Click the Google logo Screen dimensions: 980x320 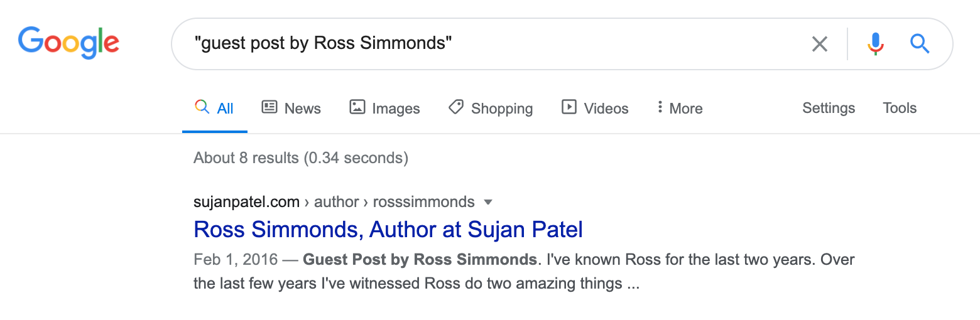tap(68, 43)
